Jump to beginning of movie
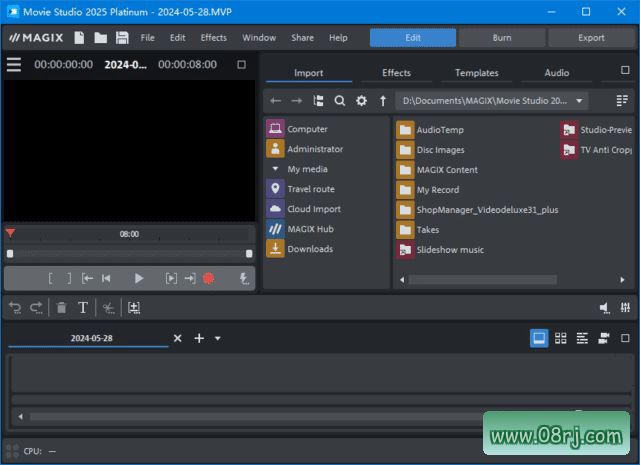Viewport: 640px width, 465px height. click(106, 278)
